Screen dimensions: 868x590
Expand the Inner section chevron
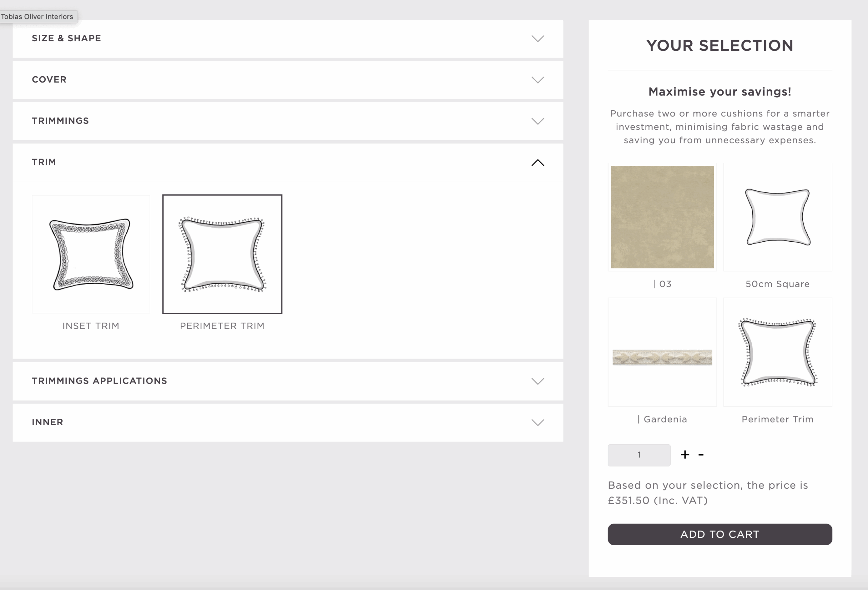pyautogui.click(x=537, y=423)
